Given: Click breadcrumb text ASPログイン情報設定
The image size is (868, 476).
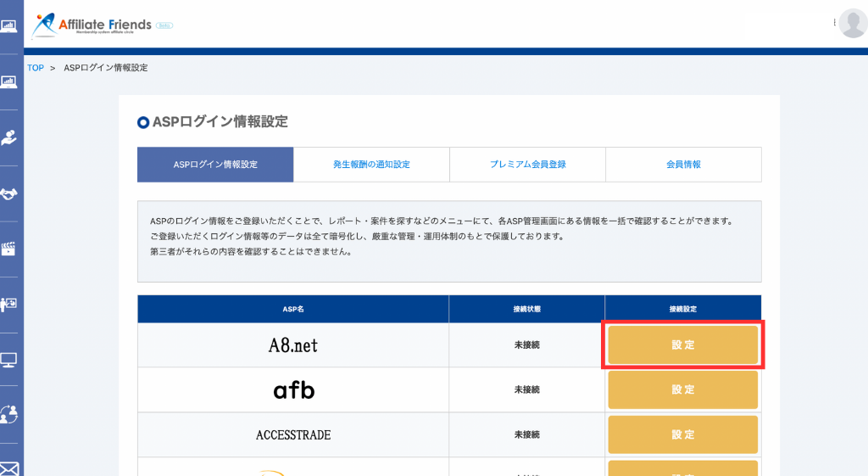Looking at the screenshot, I should coord(106,68).
